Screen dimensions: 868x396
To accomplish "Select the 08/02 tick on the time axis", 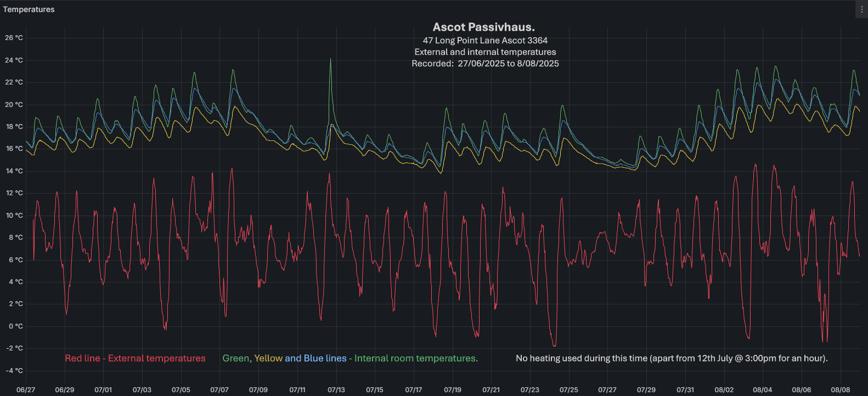I will tap(724, 389).
